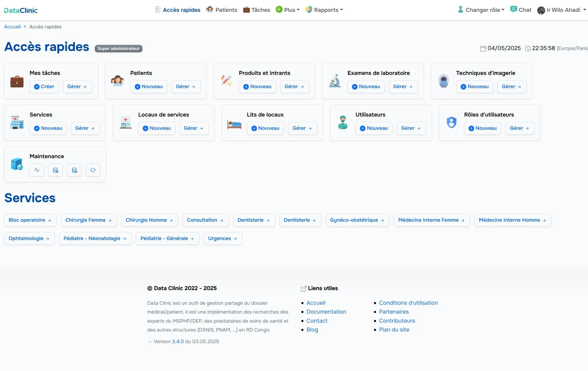Click Nouveau under Utilisateurs

click(374, 128)
